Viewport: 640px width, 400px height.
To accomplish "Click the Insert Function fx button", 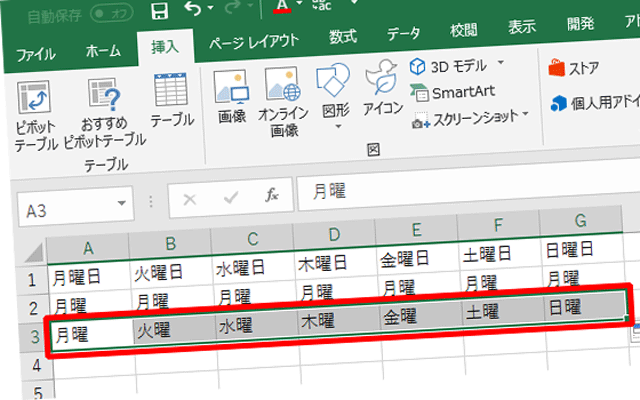I will point(272,195).
